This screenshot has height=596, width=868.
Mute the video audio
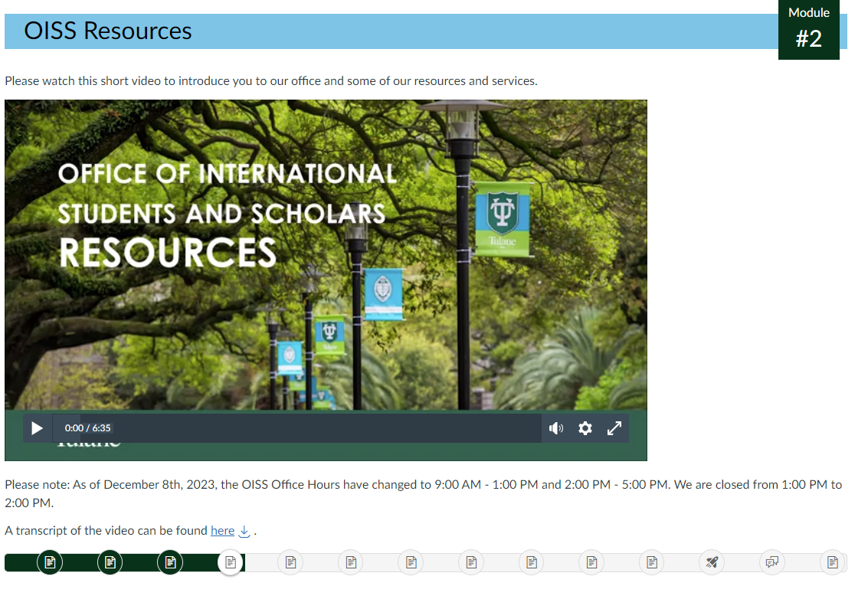[556, 428]
